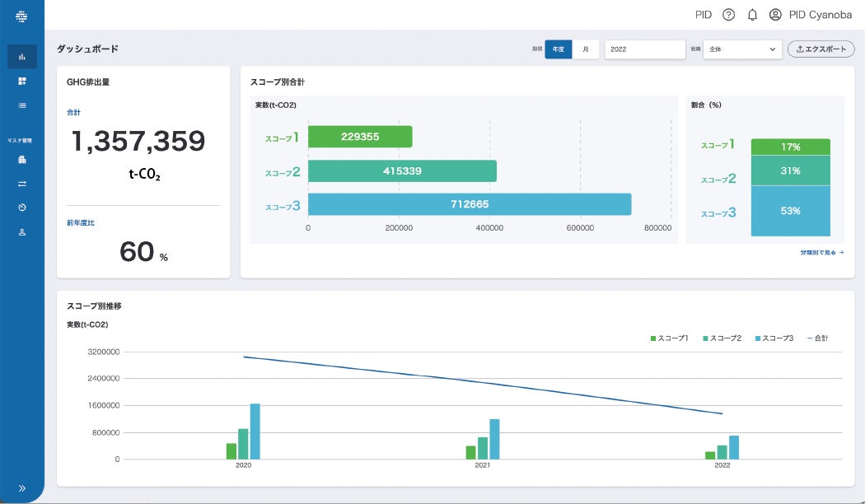865x504 pixels.
Task: Switch period toggle to 月
Action: [585, 49]
